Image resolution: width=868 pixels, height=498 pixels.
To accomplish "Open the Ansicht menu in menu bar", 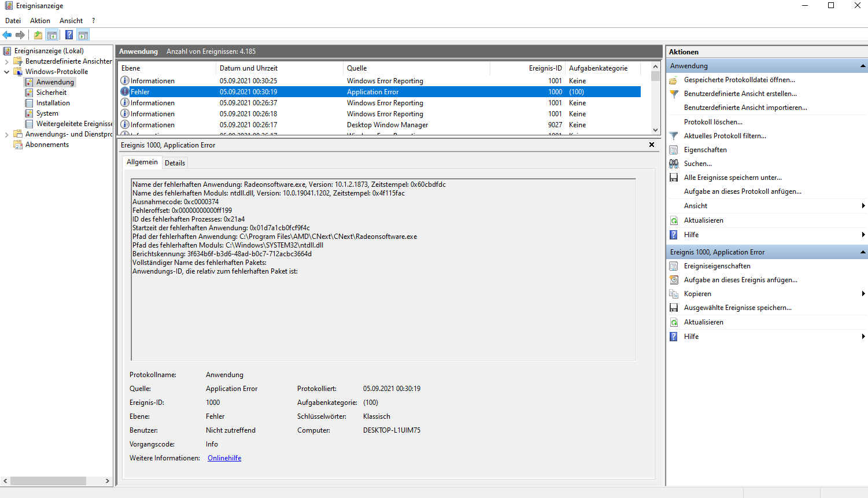I will 71,20.
